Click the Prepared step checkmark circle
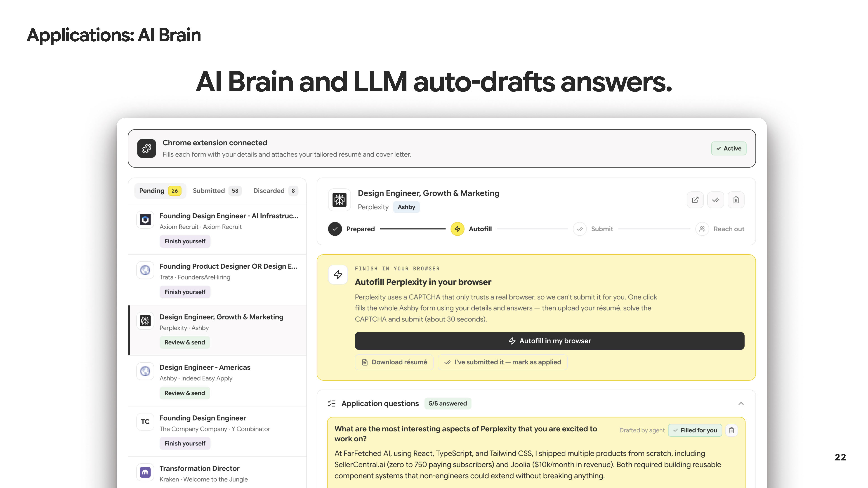868x488 pixels. point(335,229)
